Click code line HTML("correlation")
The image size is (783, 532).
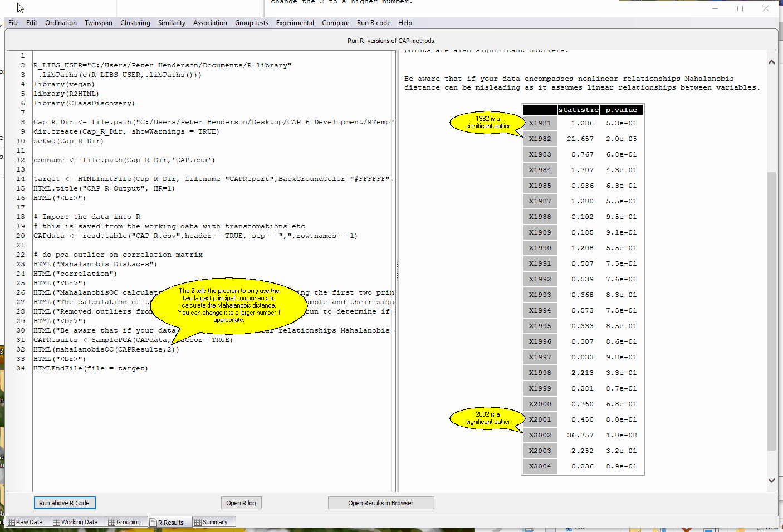(75, 274)
